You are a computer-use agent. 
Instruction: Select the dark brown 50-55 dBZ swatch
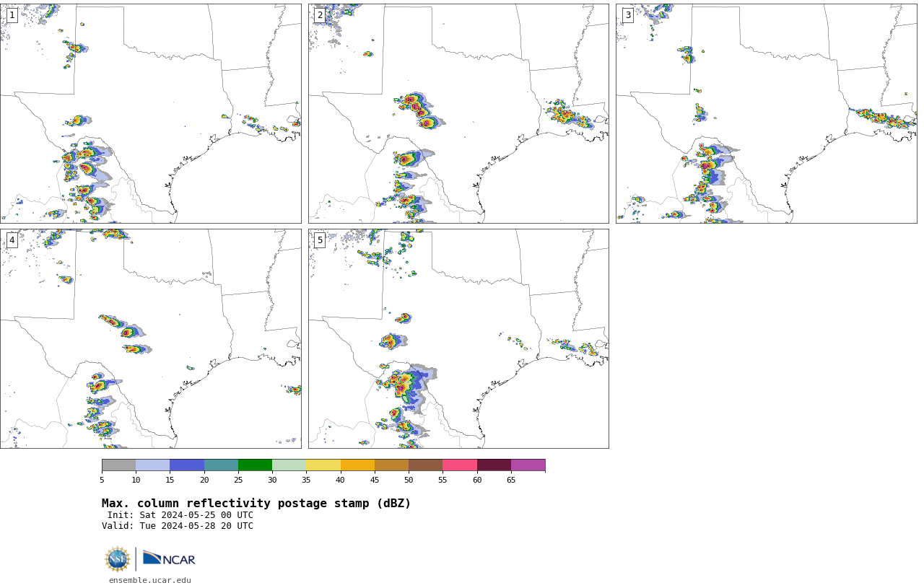(425, 465)
